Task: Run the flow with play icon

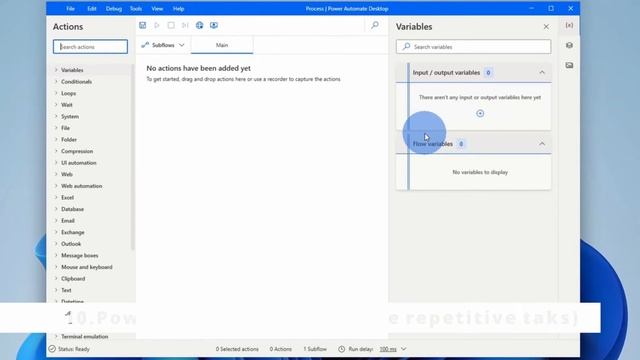Action: coord(157,25)
